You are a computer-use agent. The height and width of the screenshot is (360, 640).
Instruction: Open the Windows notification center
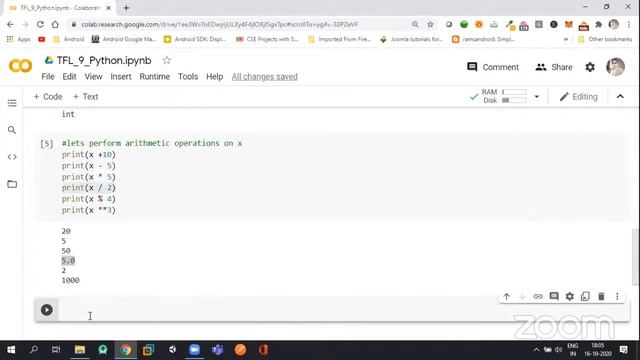tap(623, 350)
